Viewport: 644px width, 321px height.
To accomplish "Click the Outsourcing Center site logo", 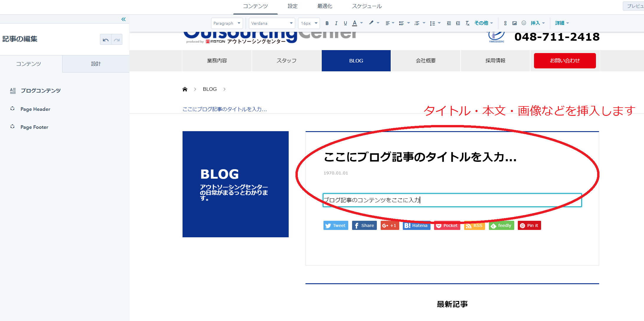I will 270,38.
